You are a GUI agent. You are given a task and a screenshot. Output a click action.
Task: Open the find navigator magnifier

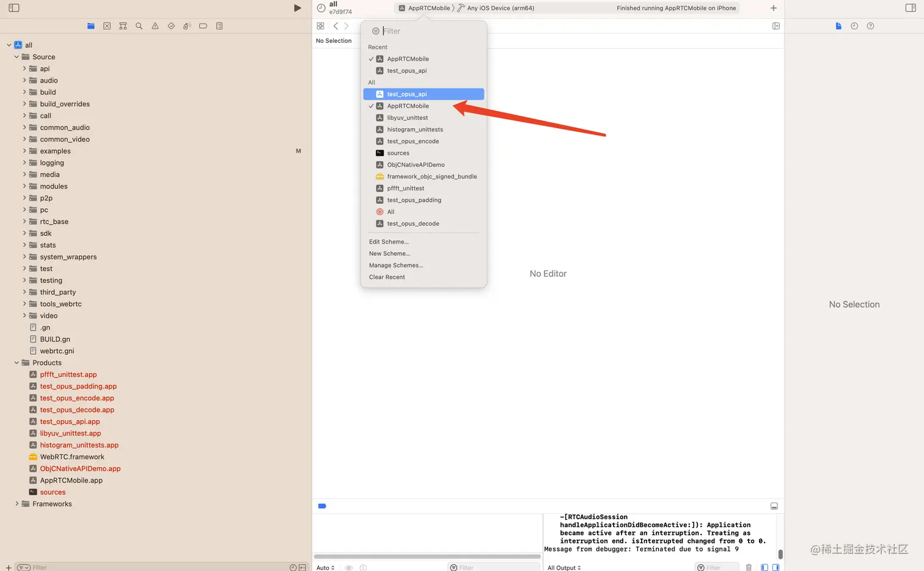tap(139, 26)
